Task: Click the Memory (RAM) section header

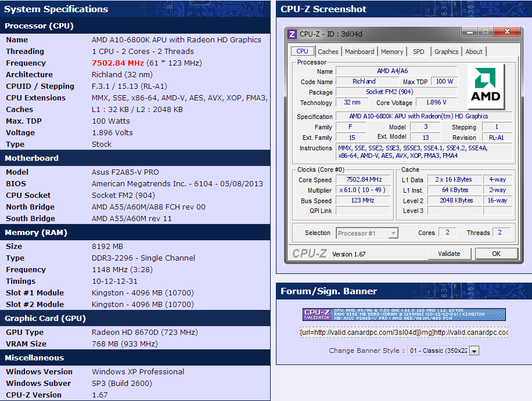Action: 135,233
